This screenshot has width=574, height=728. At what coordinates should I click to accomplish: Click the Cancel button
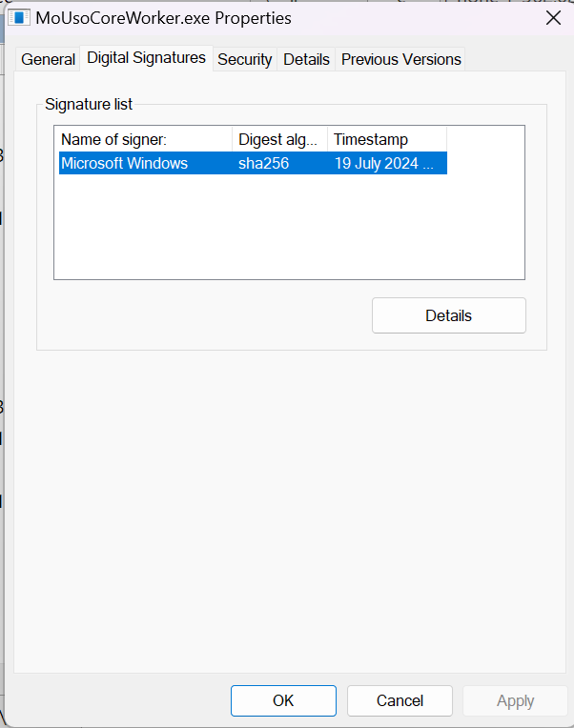coord(400,700)
